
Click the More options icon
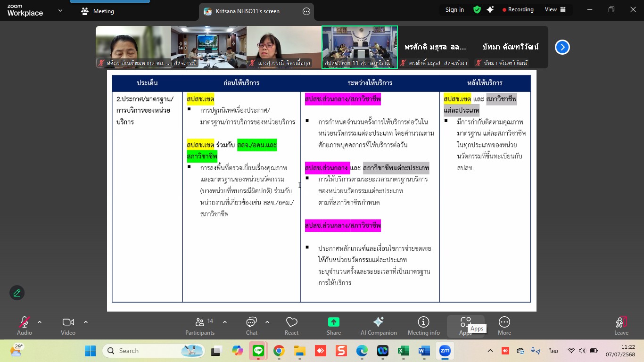pos(504,326)
